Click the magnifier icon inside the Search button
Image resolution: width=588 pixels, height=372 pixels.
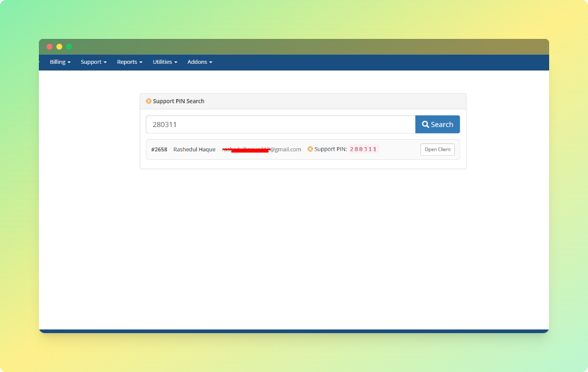click(x=426, y=124)
